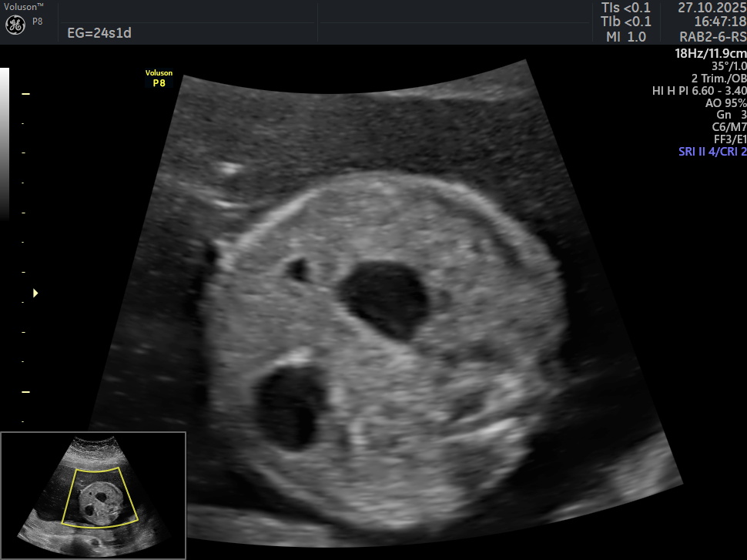Click the yellow Voluson P8 image label
Screen dimensions: 747x560
pyautogui.click(x=159, y=79)
